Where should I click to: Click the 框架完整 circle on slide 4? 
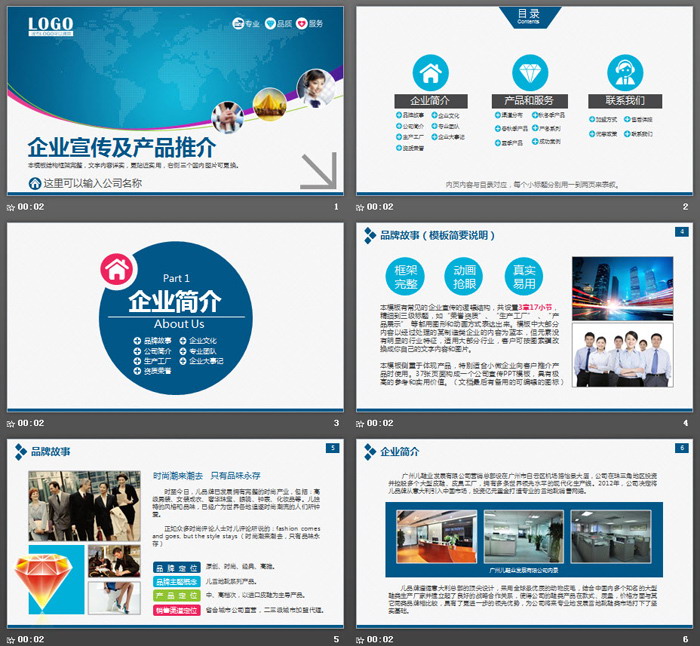click(405, 277)
